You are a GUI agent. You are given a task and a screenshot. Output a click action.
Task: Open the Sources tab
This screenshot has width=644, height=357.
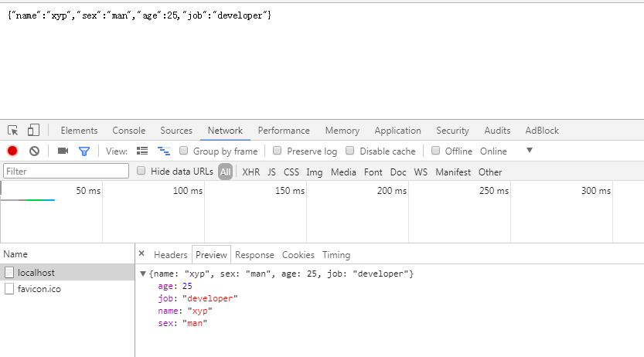click(x=176, y=131)
